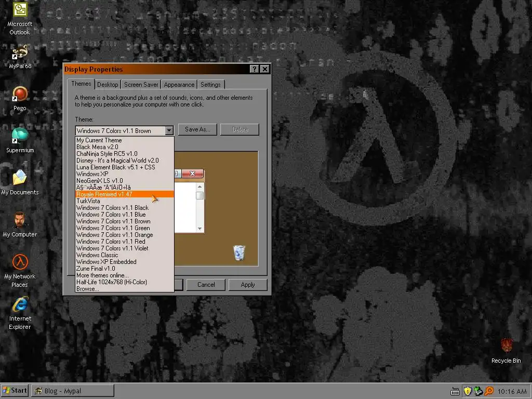Click the red X in the preview window

pyautogui.click(x=192, y=174)
